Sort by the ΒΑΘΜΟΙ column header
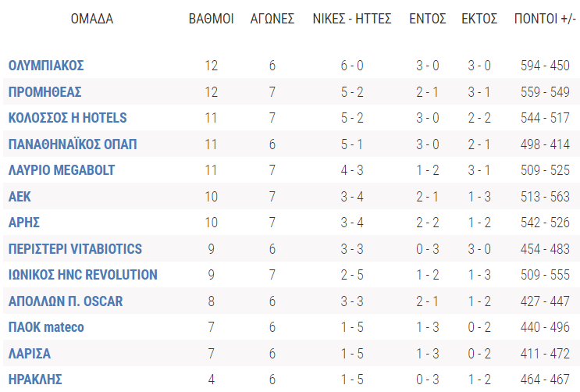Viewport: 580px width, 392px height. click(211, 20)
